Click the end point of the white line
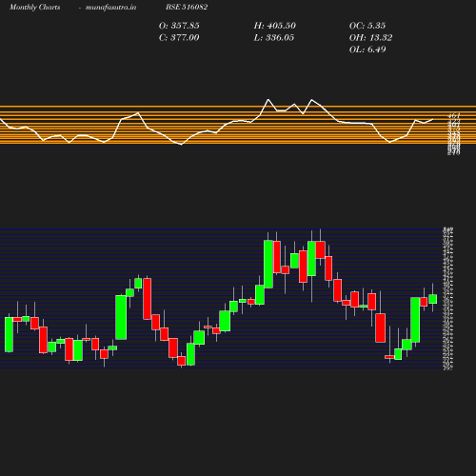Screen dimensions: 476x476 click(x=433, y=119)
